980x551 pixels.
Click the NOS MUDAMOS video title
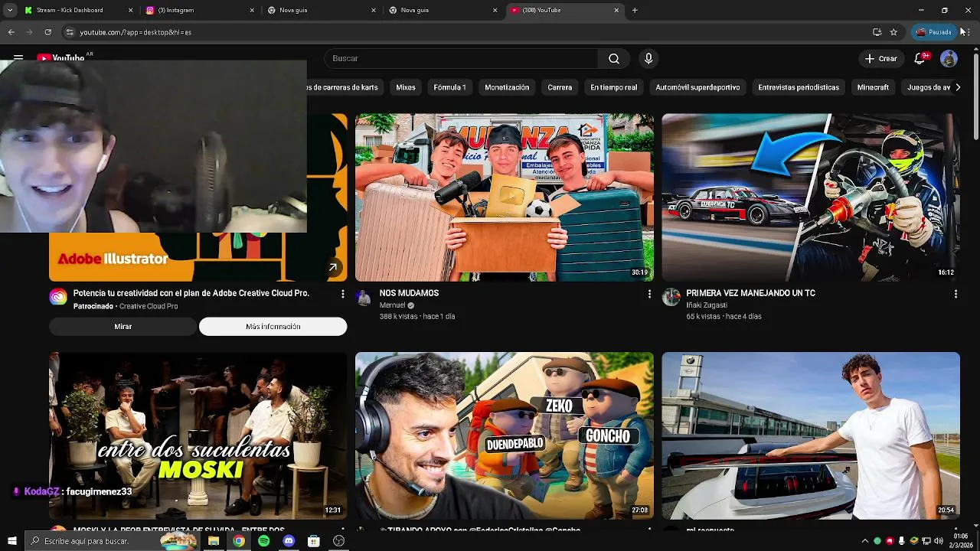click(409, 293)
